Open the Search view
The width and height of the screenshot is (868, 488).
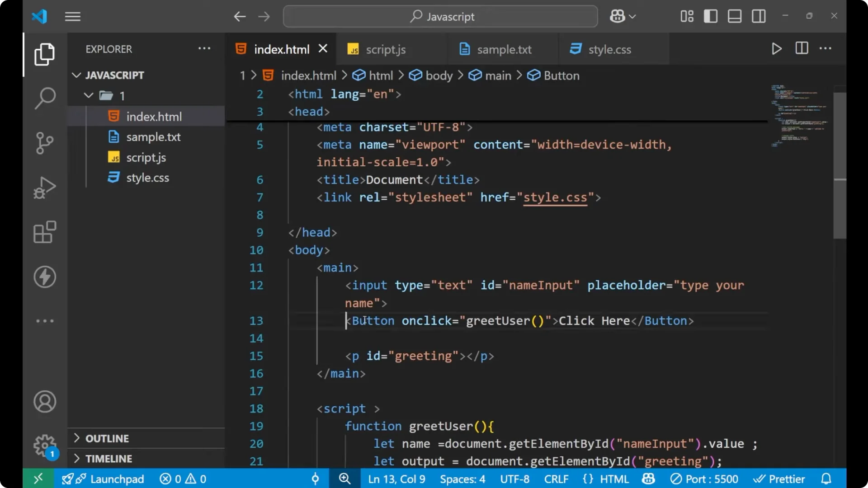44,98
